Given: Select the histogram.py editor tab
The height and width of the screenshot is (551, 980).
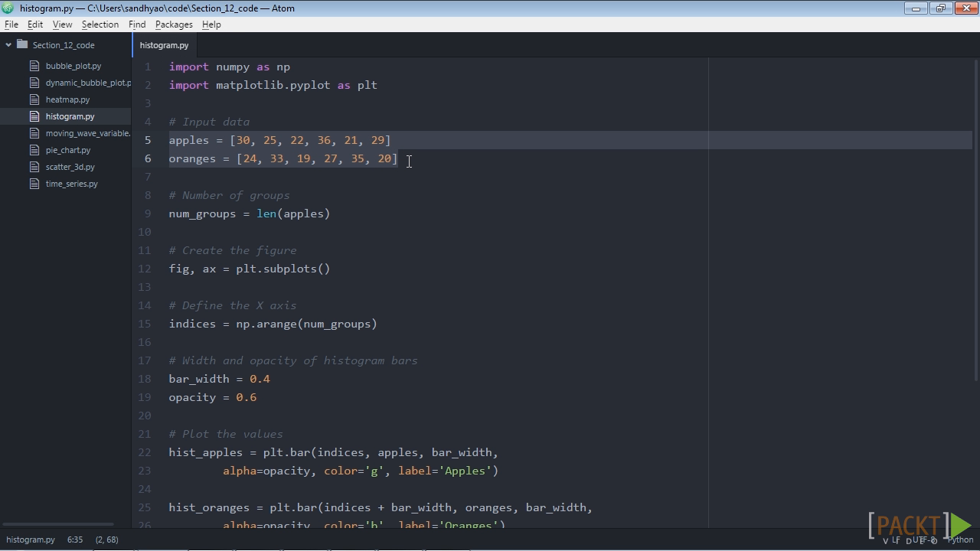Looking at the screenshot, I should tap(164, 45).
